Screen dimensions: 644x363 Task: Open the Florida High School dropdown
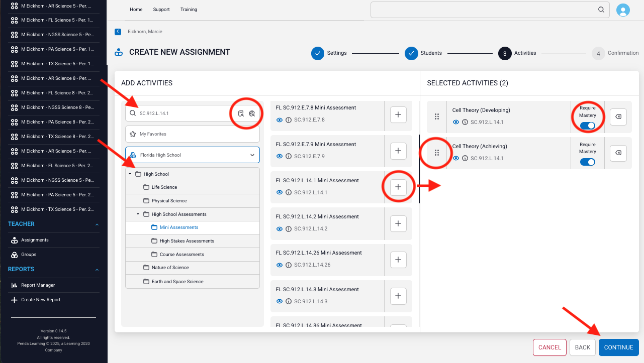pyautogui.click(x=193, y=155)
